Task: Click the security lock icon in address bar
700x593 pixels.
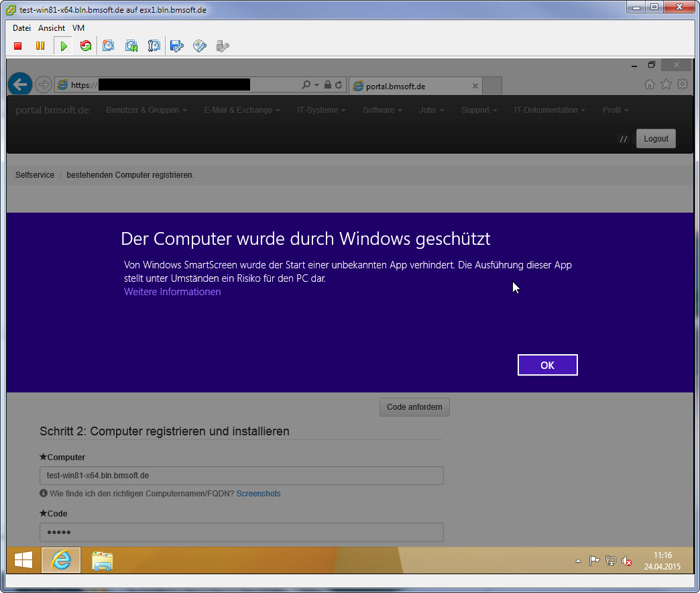Action: pyautogui.click(x=328, y=85)
